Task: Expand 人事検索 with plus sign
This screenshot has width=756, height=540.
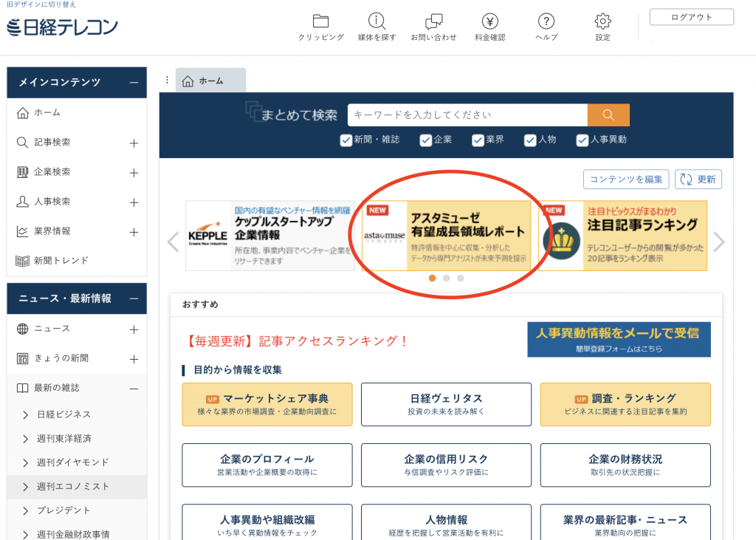Action: (x=134, y=202)
